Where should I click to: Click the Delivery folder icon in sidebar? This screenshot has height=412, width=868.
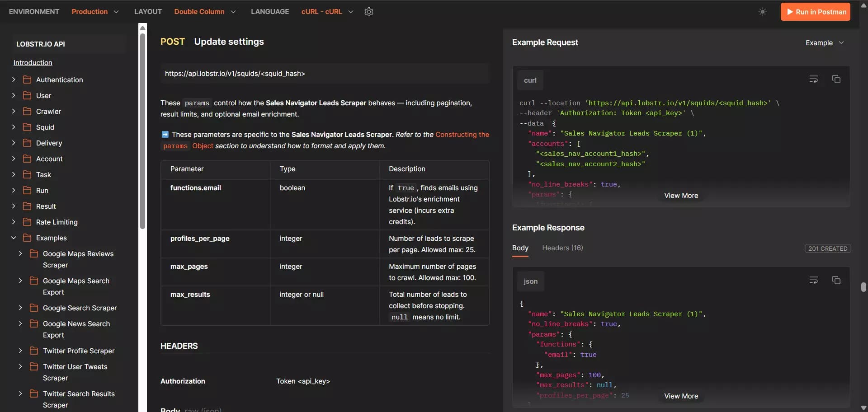tap(27, 143)
